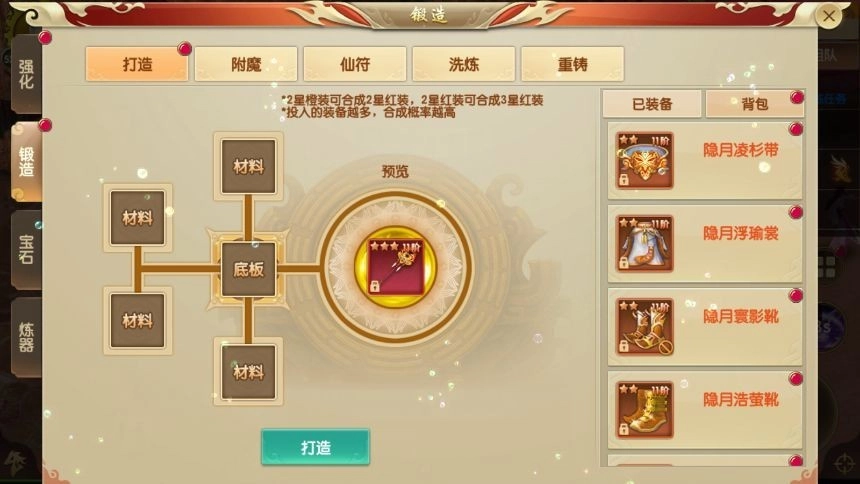Switch to the 仙符 tab
Image resolution: width=860 pixels, height=484 pixels.
click(x=355, y=64)
